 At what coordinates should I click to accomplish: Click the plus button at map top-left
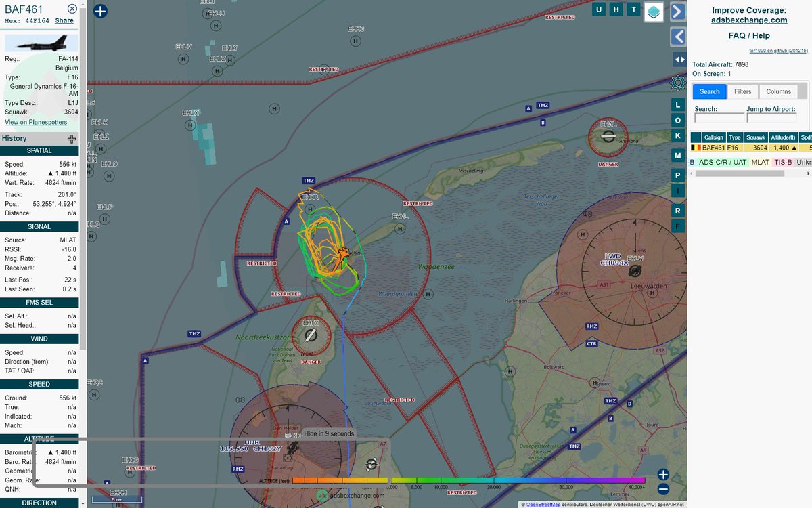[100, 11]
